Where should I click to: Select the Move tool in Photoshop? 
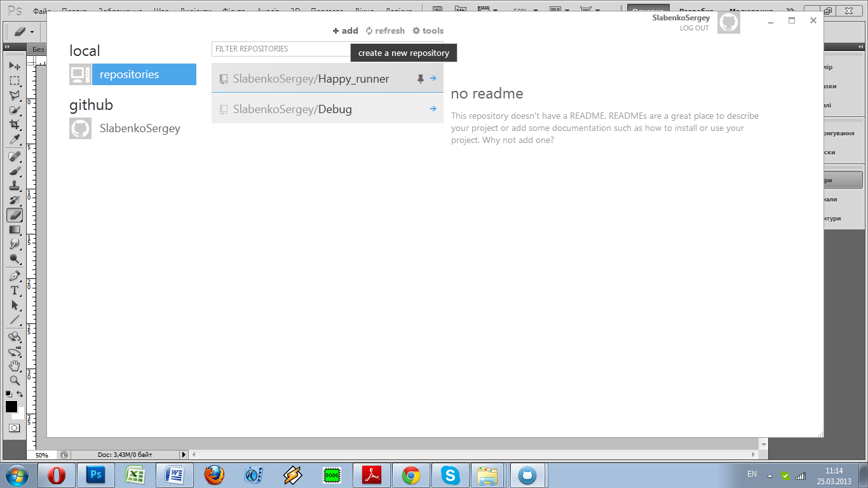[x=15, y=66]
